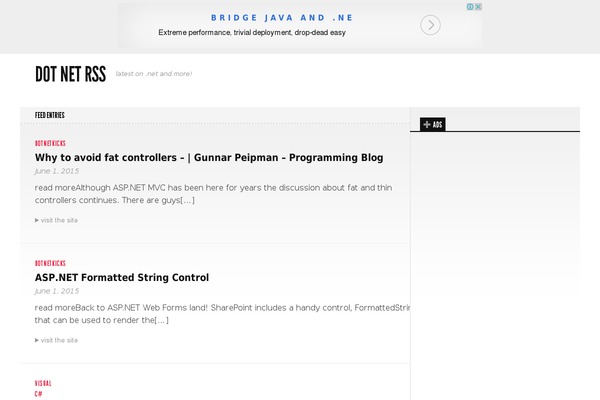Click excerpt 'read moreAlthough ASP.NET MVC has been'
The image size is (600, 400).
coord(213,194)
